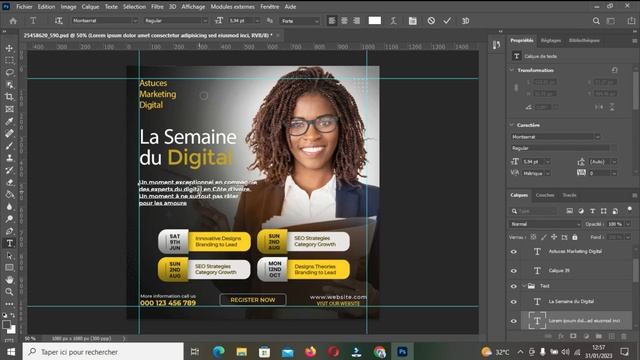
Task: Select the Rectangle shape tool
Action: [9, 268]
